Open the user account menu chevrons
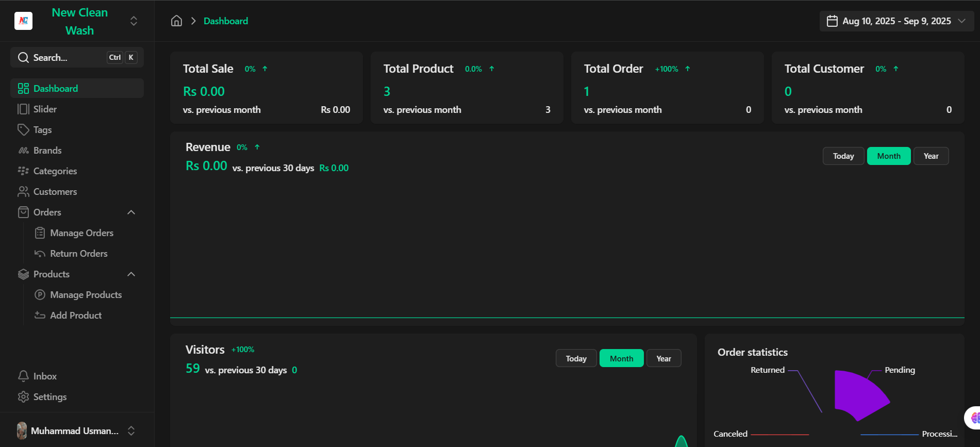 131,431
